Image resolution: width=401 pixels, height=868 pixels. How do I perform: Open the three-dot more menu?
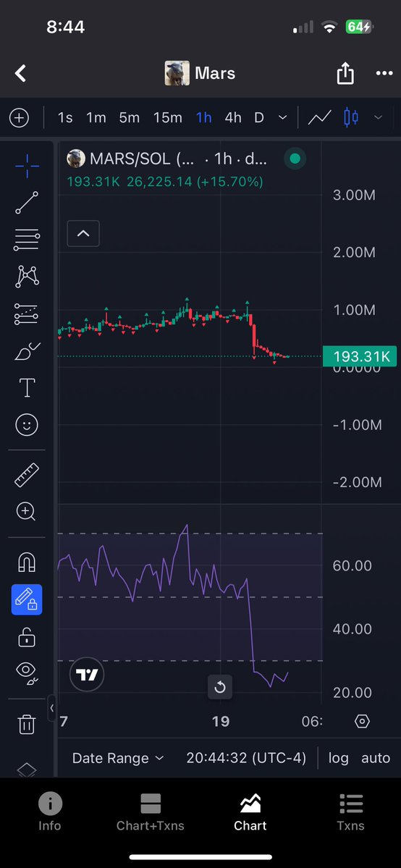point(384,73)
